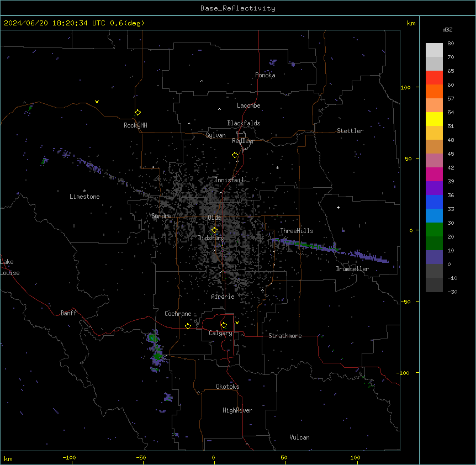Click the Didsbury city label
The image size is (476, 465).
[211, 238]
